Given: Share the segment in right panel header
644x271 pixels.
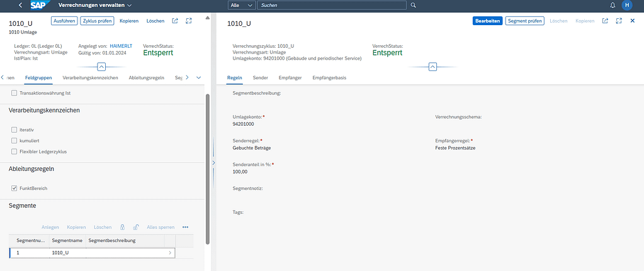Looking at the screenshot, I should (x=605, y=21).
